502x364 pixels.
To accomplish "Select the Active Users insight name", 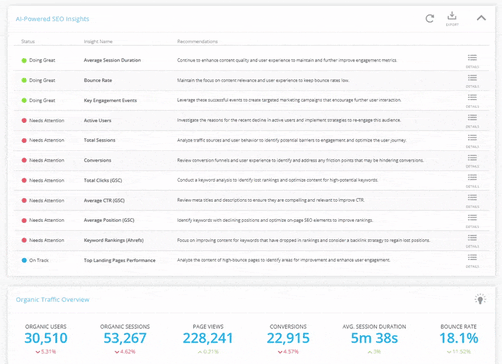I will (x=97, y=120).
